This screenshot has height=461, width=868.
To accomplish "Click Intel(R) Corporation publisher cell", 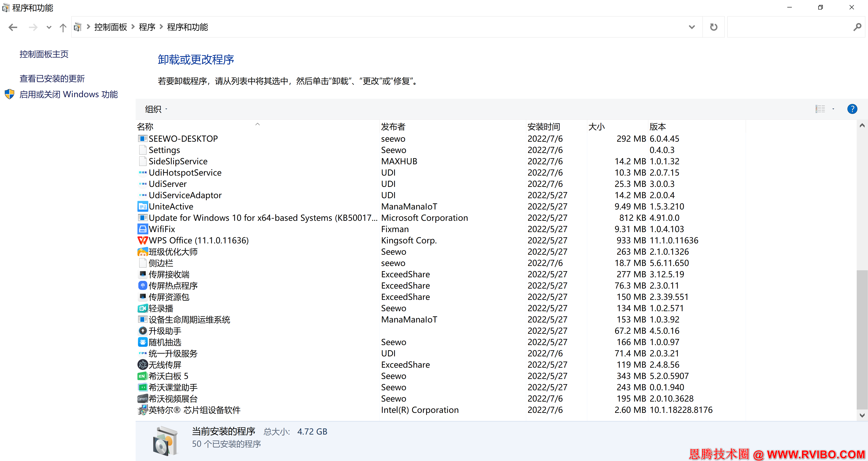I will tap(420, 410).
